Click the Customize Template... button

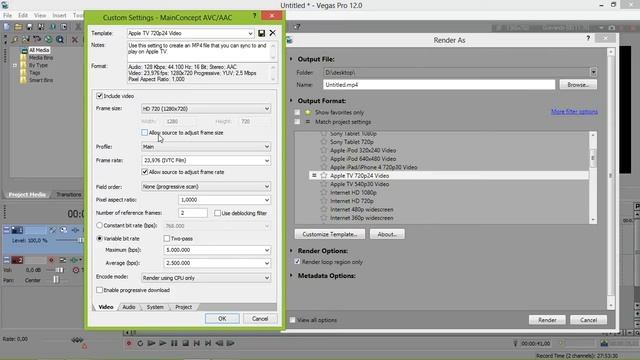pyautogui.click(x=330, y=234)
